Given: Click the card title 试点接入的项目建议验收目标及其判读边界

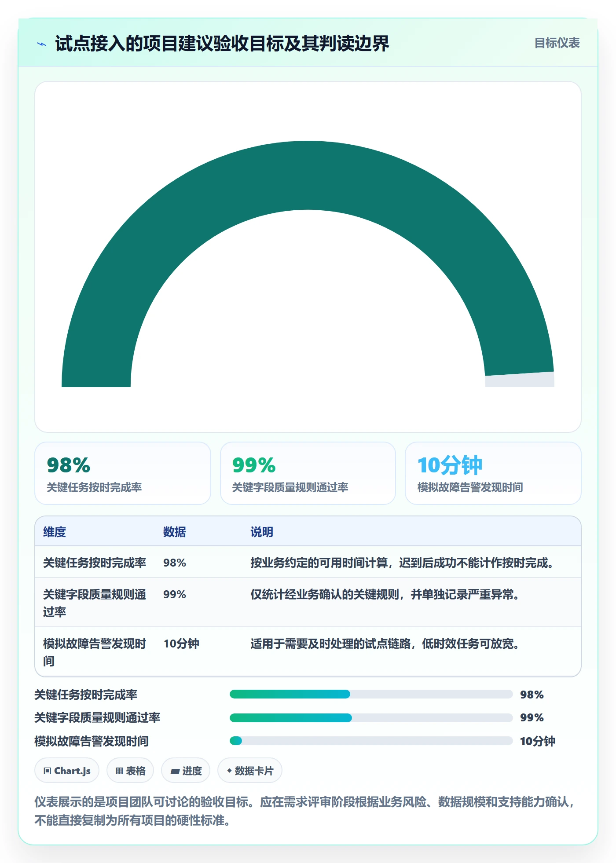Looking at the screenshot, I should [x=222, y=44].
